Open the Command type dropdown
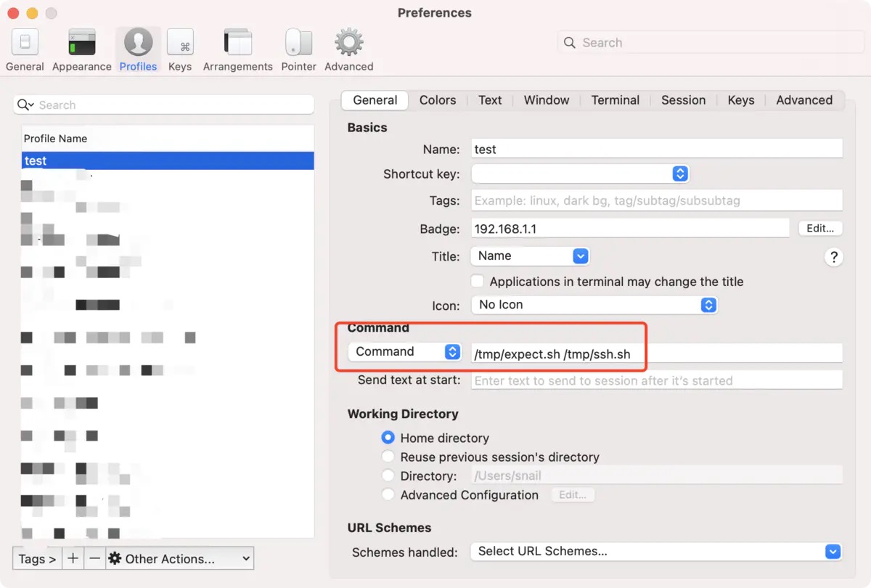Image resolution: width=871 pixels, height=588 pixels. pyautogui.click(x=404, y=352)
